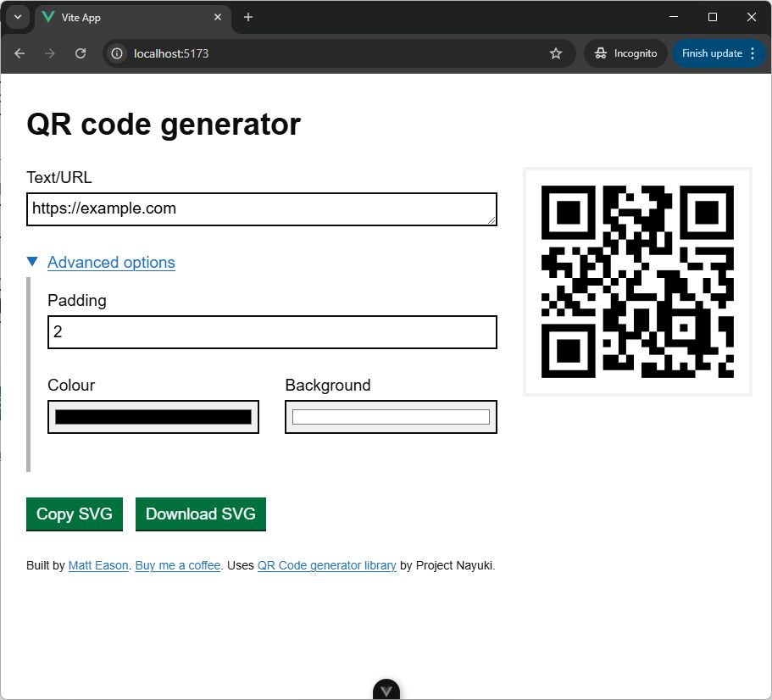Close the Vite App tab
Image resolution: width=772 pixels, height=700 pixels.
[218, 17]
